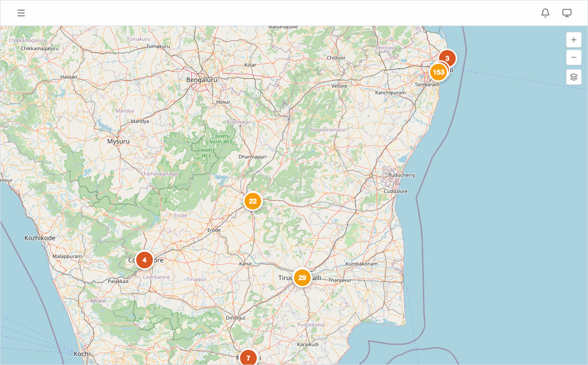This screenshot has width=588, height=365.
Task: Open the map layer options list
Action: pyautogui.click(x=573, y=77)
